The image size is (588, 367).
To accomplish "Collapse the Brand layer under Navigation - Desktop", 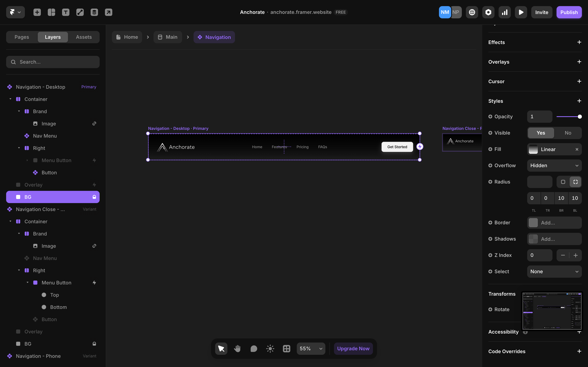I will [19, 111].
